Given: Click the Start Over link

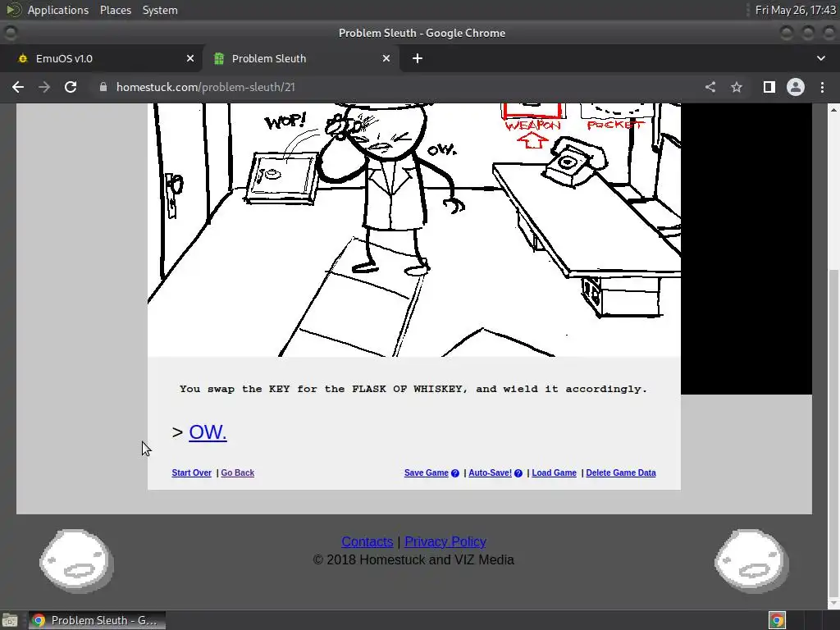Looking at the screenshot, I should [191, 472].
